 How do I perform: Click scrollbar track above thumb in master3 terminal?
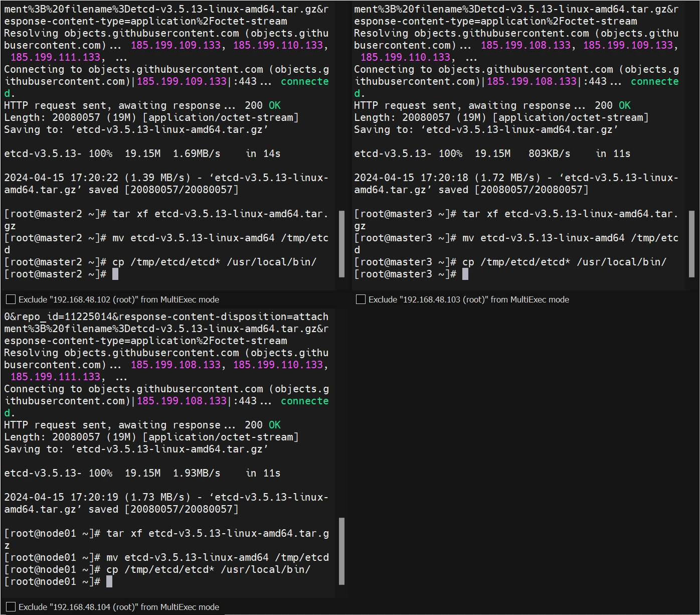pyautogui.click(x=691, y=100)
